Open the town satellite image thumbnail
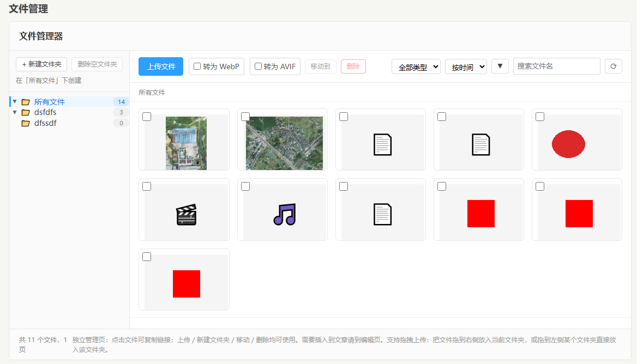This screenshot has width=637, height=364. [x=284, y=143]
